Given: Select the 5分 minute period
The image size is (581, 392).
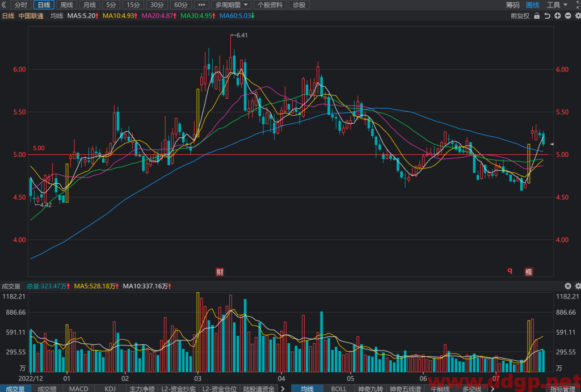Looking at the screenshot, I should point(111,5).
